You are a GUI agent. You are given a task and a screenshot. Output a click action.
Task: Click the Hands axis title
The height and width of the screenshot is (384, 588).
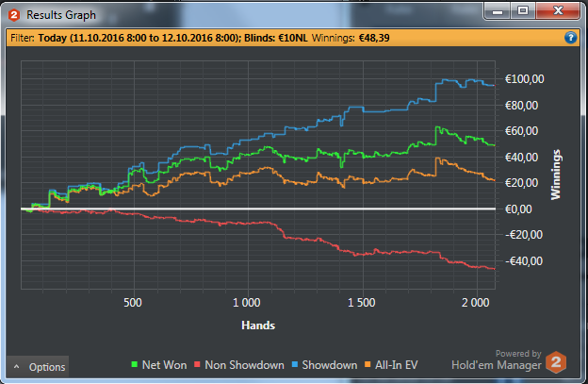(258, 326)
